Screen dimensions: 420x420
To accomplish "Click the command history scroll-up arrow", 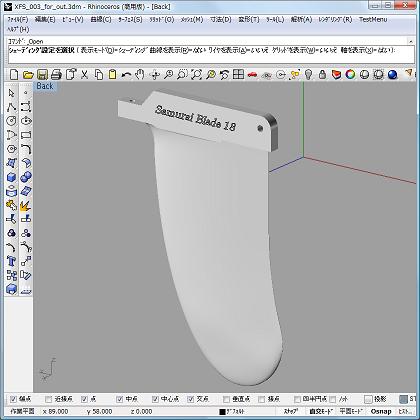I will tap(411, 41).
